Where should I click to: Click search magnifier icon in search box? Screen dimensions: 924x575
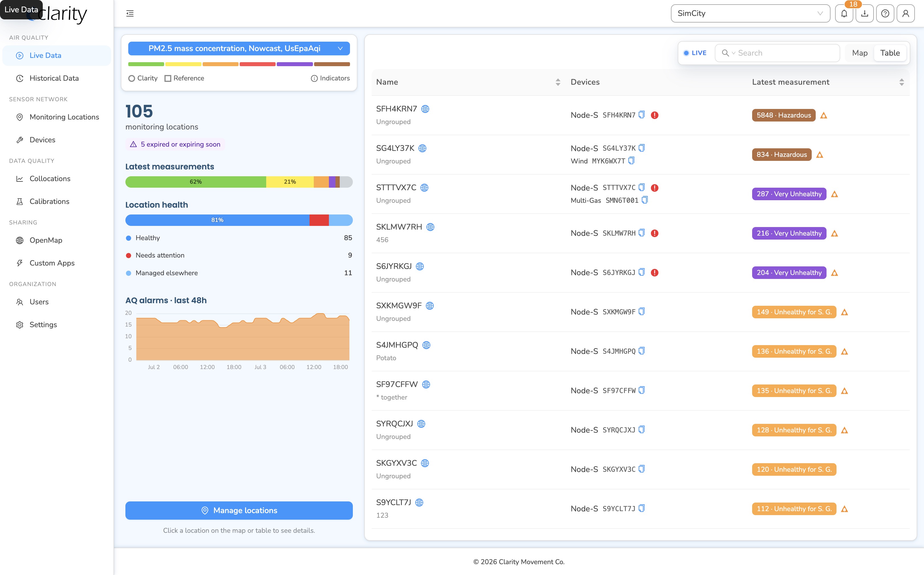(x=725, y=53)
